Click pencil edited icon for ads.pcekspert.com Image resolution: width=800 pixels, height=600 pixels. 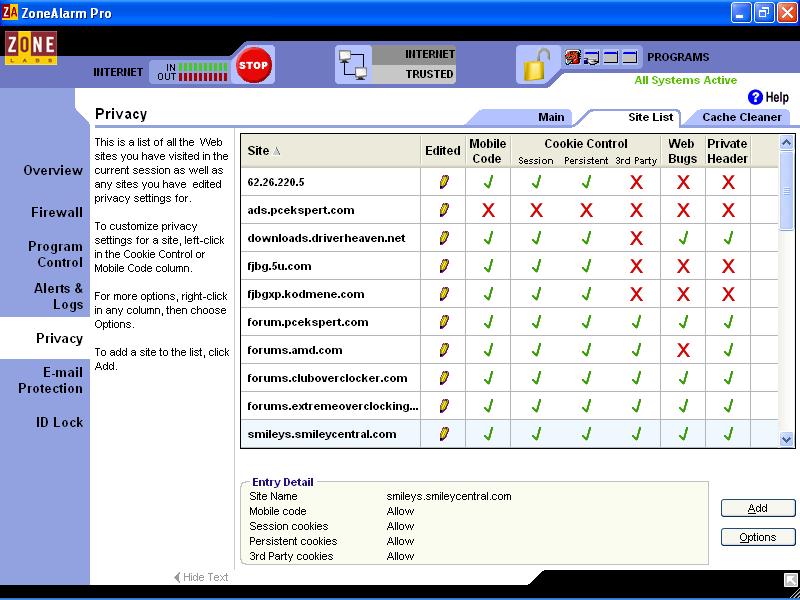444,210
